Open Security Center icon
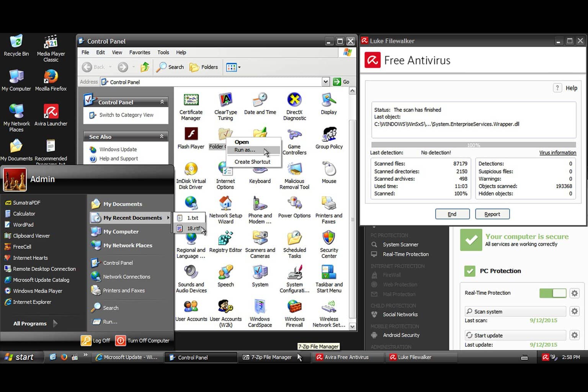 click(329, 244)
